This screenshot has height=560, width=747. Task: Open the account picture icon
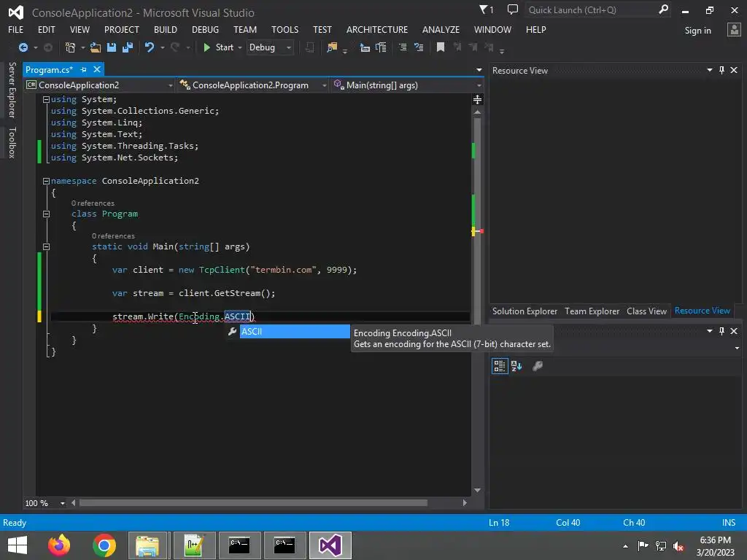(734, 30)
